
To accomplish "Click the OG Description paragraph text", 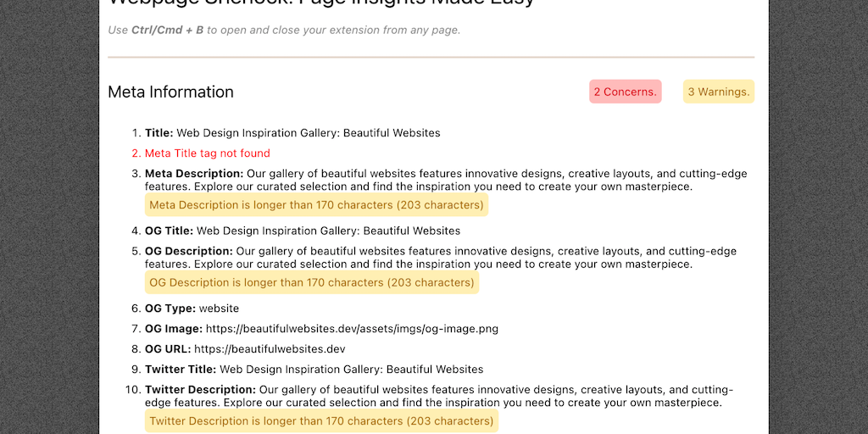I will pyautogui.click(x=441, y=257).
